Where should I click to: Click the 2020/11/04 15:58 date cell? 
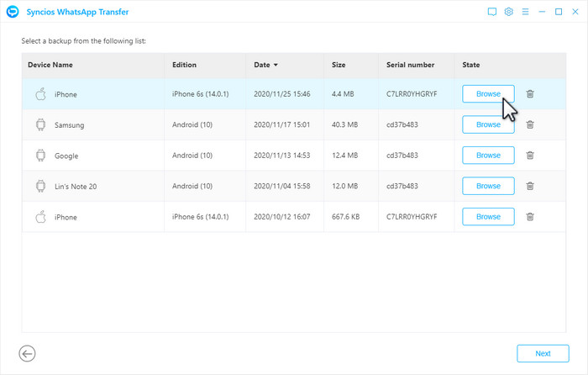tap(282, 186)
